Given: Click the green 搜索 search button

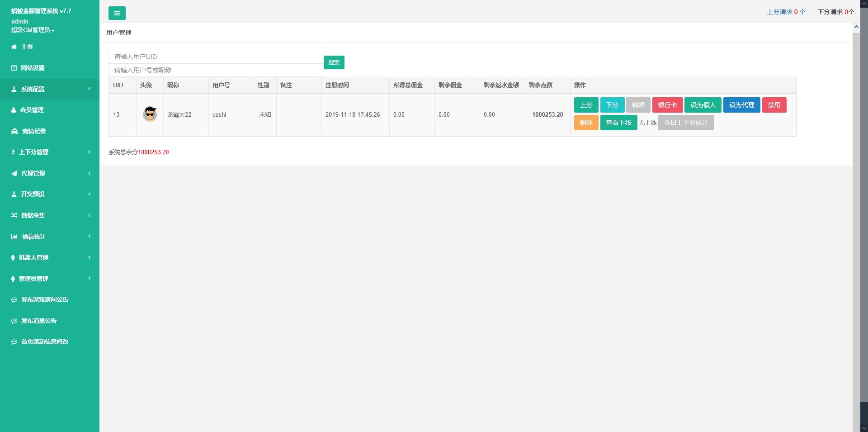Looking at the screenshot, I should (x=334, y=62).
